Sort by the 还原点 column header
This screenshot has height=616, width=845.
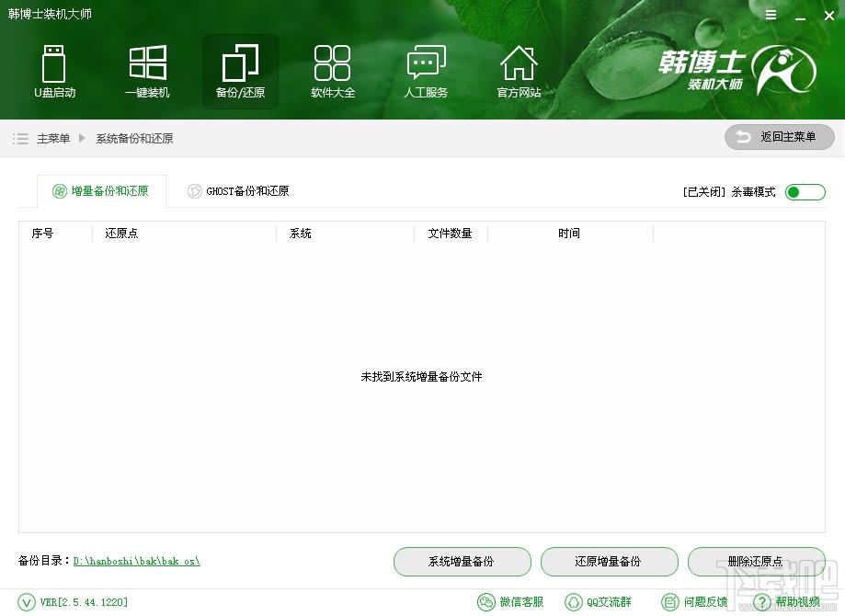click(x=121, y=234)
